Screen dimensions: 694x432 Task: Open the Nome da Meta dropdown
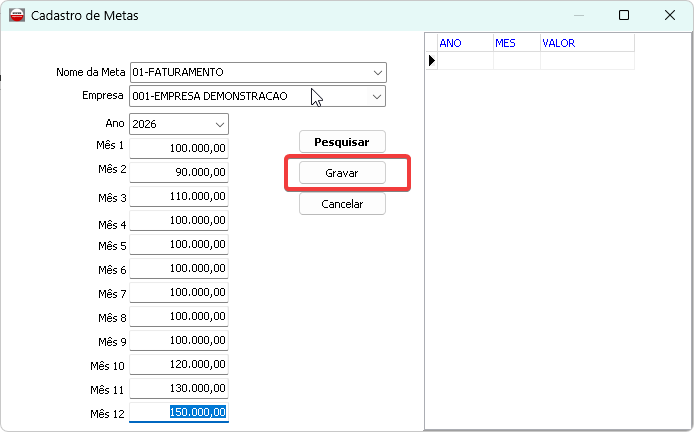tap(376, 73)
